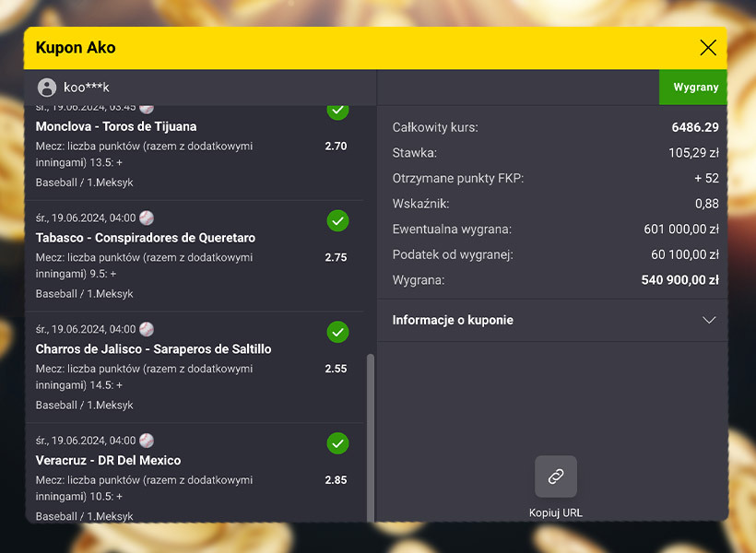Image resolution: width=756 pixels, height=553 pixels.
Task: Click the Kopiuj URL label
Action: click(555, 513)
